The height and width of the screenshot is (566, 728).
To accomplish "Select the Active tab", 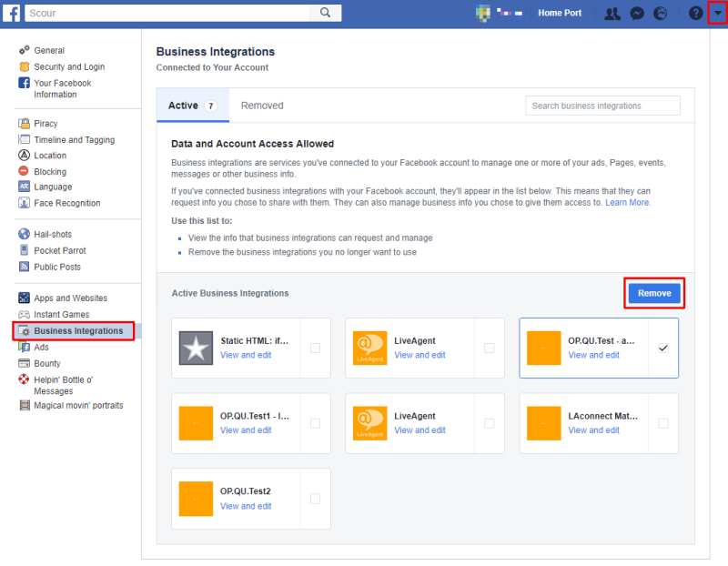I will click(192, 106).
